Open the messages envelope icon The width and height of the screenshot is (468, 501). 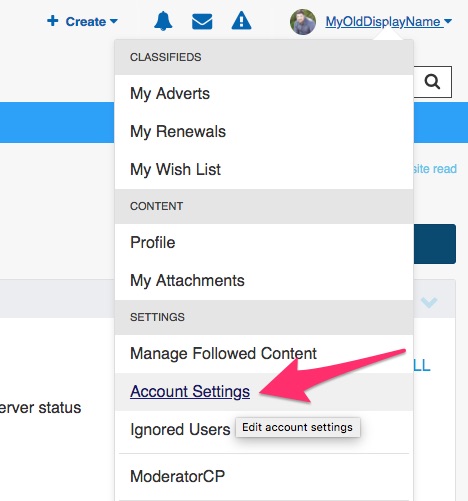pos(202,21)
